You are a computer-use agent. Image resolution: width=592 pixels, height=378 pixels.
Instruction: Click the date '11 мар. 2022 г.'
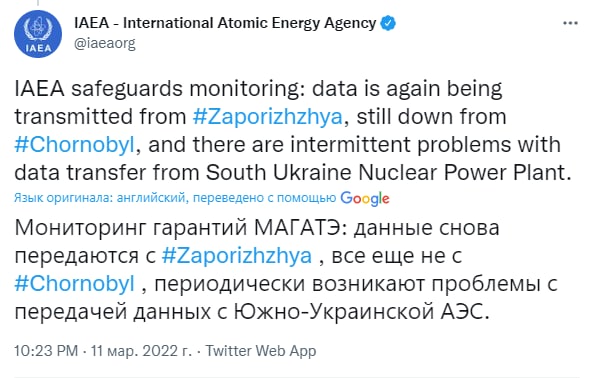click(x=141, y=351)
